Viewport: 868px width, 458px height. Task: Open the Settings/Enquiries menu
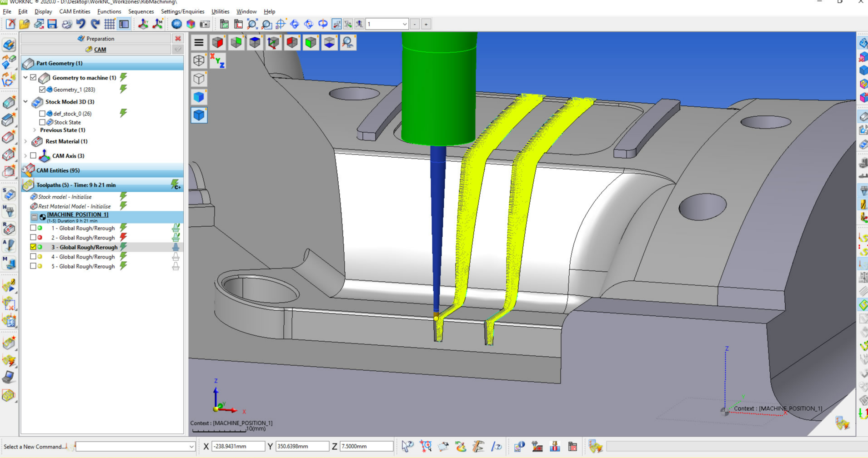[182, 11]
